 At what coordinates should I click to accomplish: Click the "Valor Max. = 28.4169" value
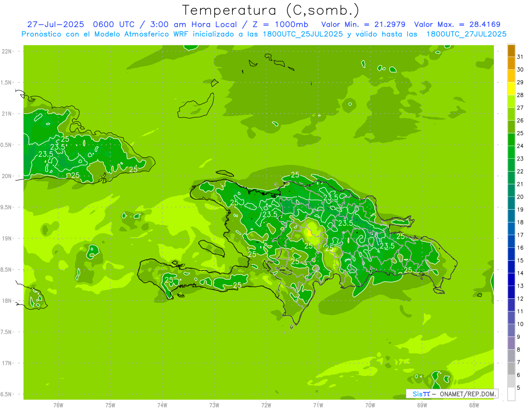coord(458,24)
